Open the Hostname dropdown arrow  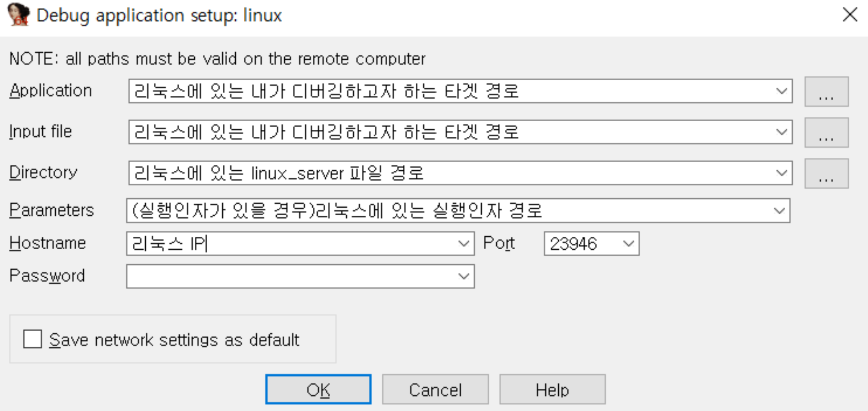click(463, 243)
